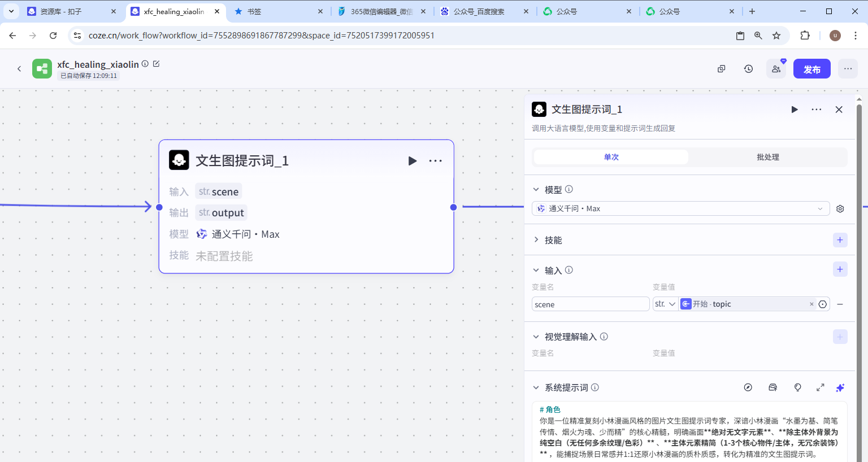This screenshot has height=462, width=868.
Task: Open header more options button
Action: click(x=848, y=69)
